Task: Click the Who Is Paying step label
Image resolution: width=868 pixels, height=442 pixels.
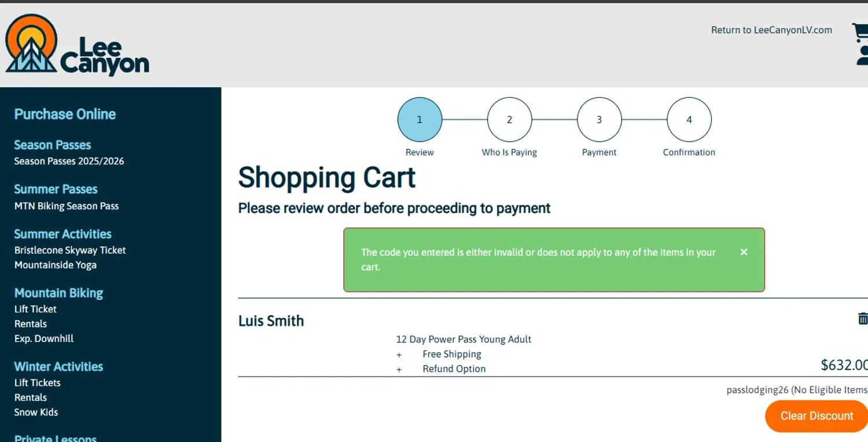Action: (509, 153)
